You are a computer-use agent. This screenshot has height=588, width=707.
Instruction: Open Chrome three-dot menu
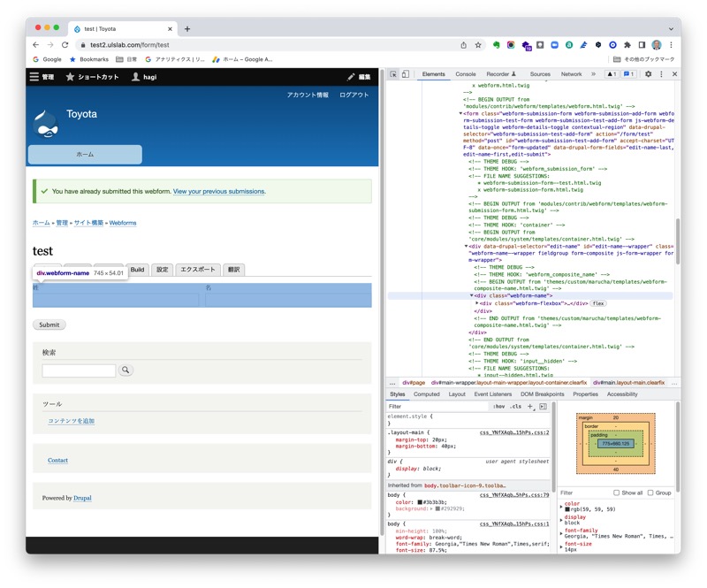point(671,45)
